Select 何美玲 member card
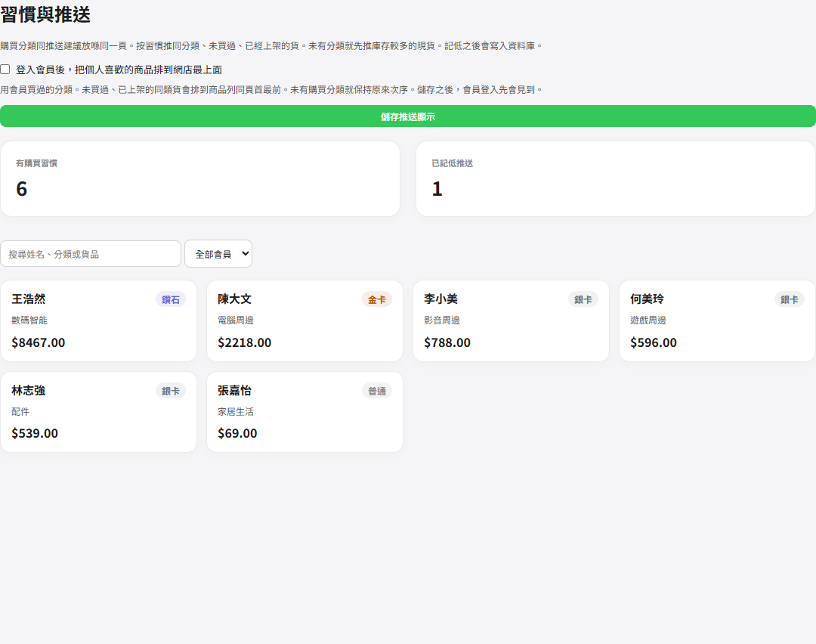The width and height of the screenshot is (816, 644). coord(717,320)
